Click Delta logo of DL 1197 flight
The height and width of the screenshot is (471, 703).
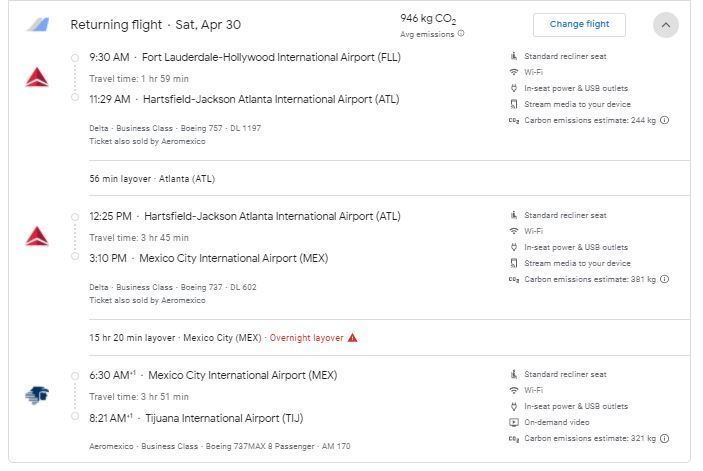click(37, 78)
